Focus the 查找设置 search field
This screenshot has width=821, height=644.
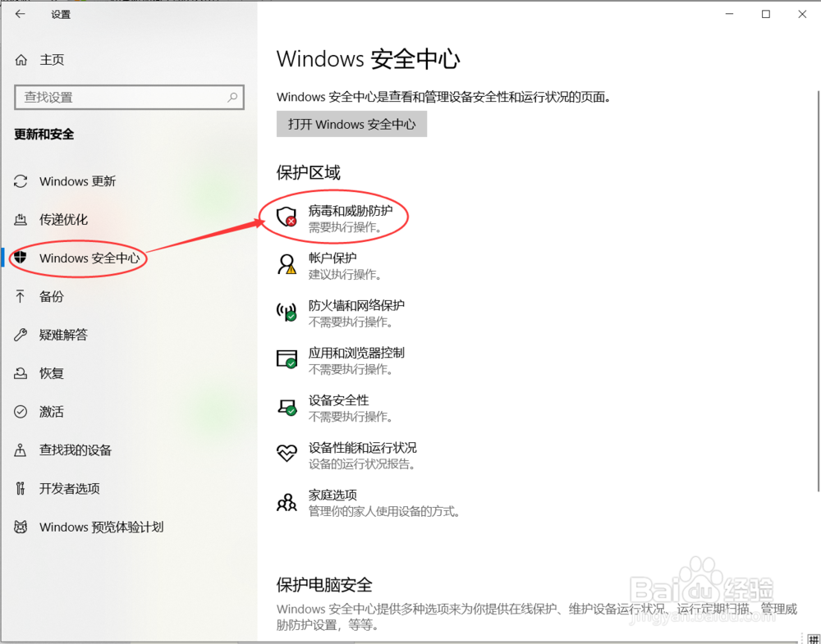130,98
